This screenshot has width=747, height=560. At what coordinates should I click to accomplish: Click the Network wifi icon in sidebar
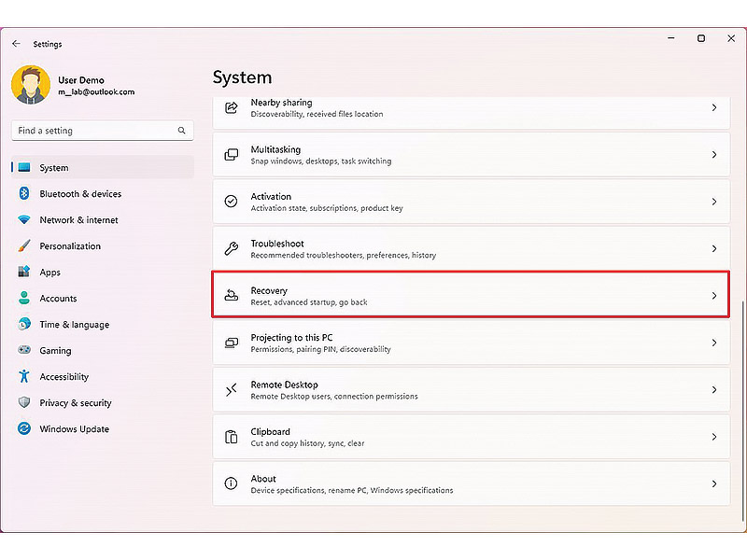point(24,219)
